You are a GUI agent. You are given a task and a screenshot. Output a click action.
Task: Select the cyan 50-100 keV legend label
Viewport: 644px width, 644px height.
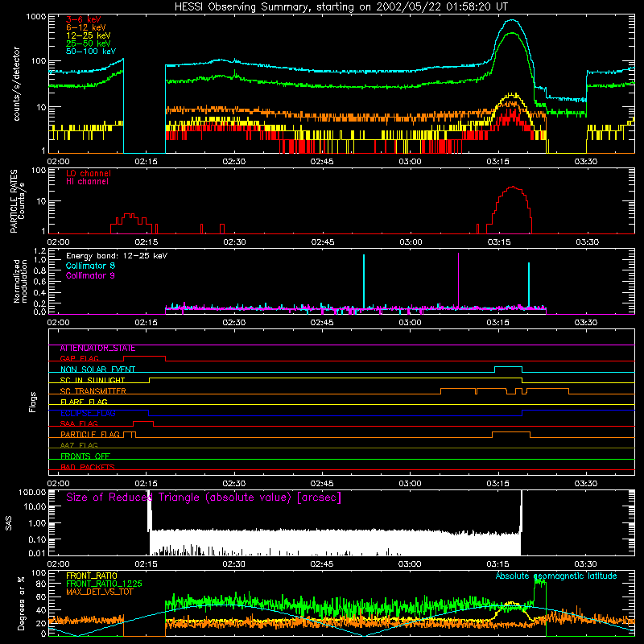tap(91, 52)
